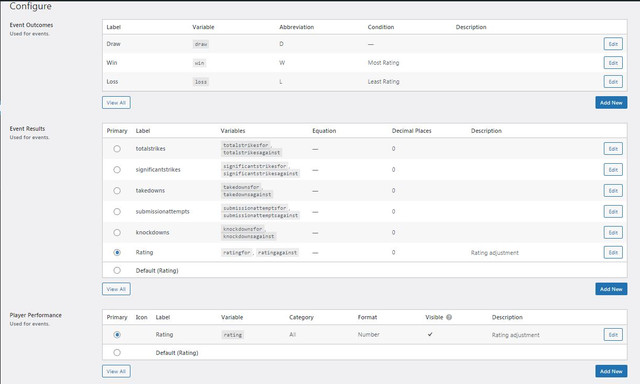
Task: Click the 'knockdownsagainst' variable
Action: (249, 236)
